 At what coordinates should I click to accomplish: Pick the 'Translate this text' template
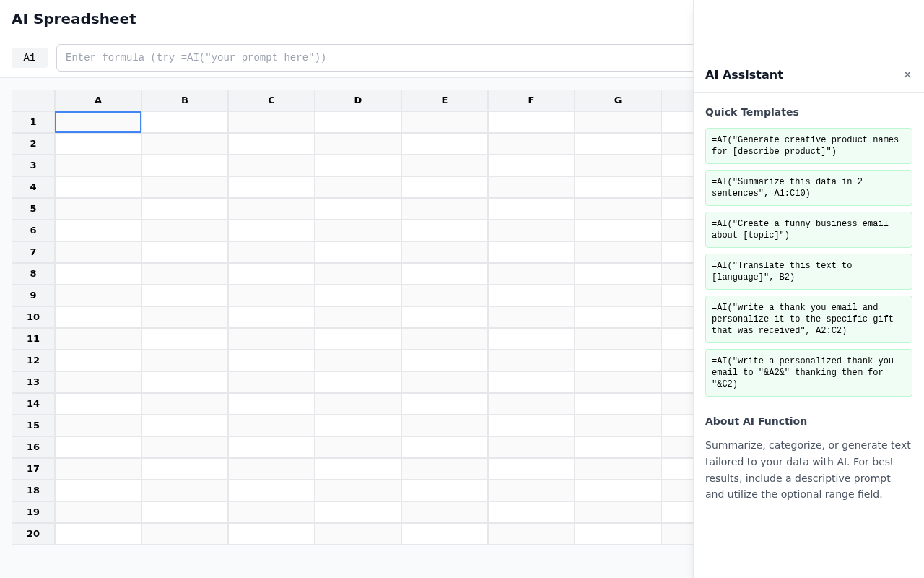pyautogui.click(x=808, y=272)
